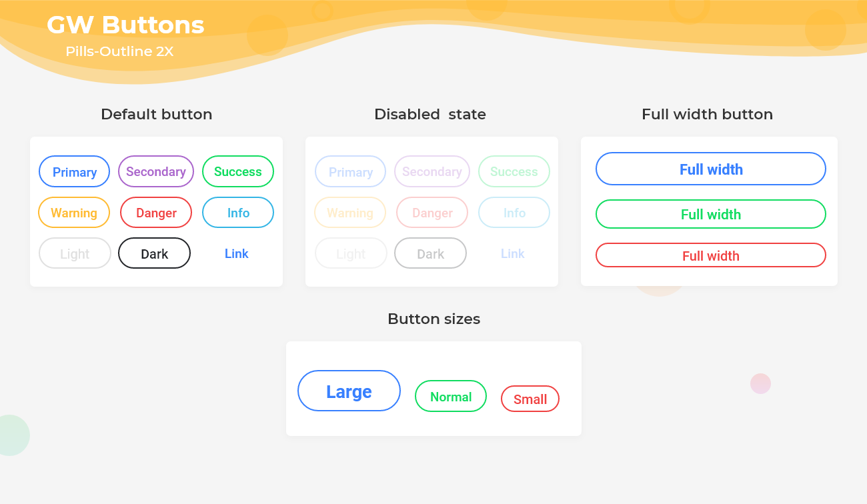Click the Link text button
This screenshot has height=504, width=867.
coord(237,253)
